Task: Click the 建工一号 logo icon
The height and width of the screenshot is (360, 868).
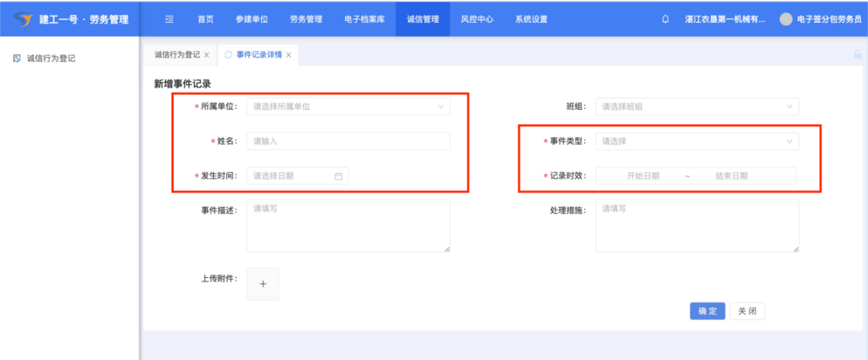Action: coord(24,18)
